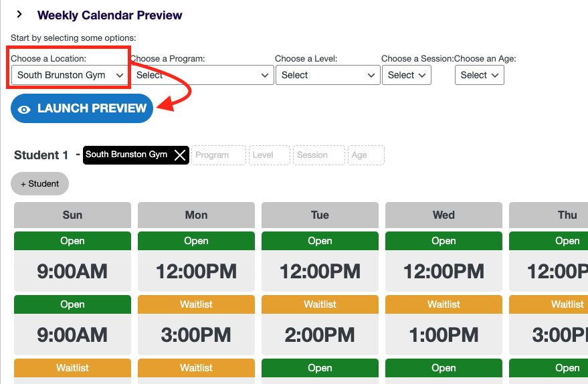Remove the South Brunston Gym filter tag

[179, 155]
